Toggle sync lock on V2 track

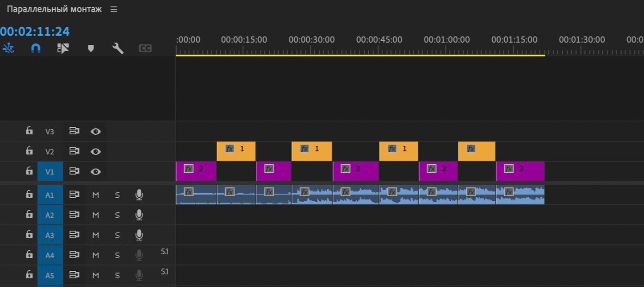(74, 151)
